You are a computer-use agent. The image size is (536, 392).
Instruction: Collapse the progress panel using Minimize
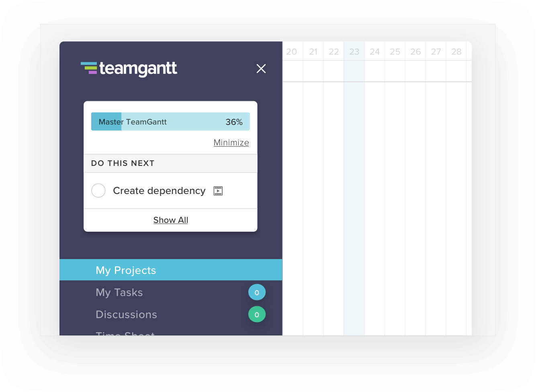point(231,143)
